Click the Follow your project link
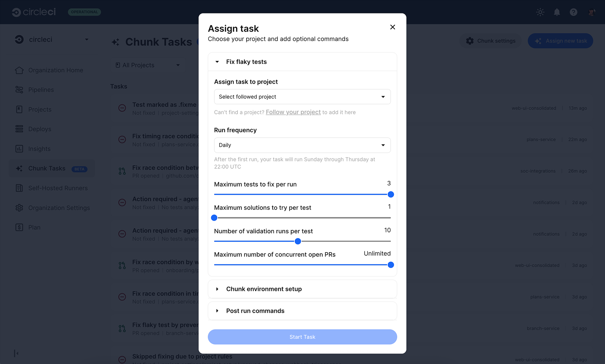 293,112
